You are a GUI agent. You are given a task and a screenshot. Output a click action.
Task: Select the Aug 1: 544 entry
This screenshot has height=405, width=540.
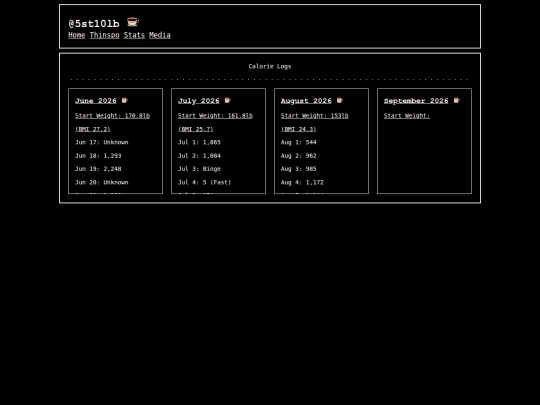click(x=299, y=142)
